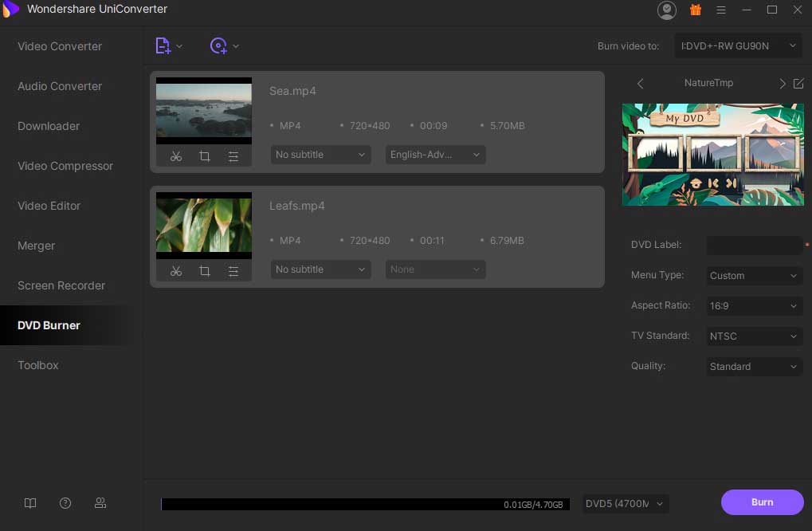The width and height of the screenshot is (812, 531).
Task: Edit the DVD template with pencil icon
Action: pos(798,84)
